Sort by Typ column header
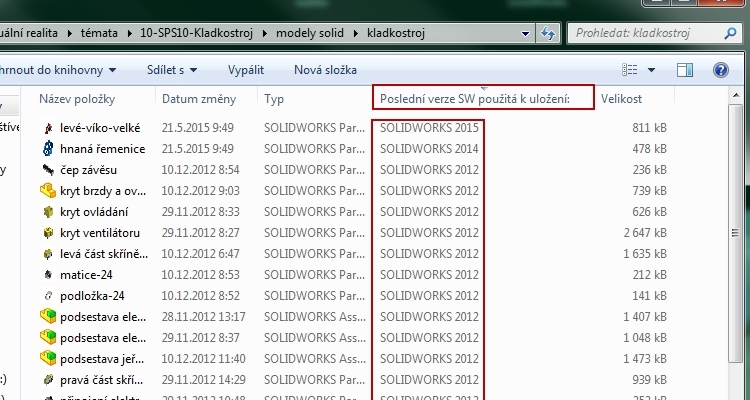The height and width of the screenshot is (400, 750). 274,99
